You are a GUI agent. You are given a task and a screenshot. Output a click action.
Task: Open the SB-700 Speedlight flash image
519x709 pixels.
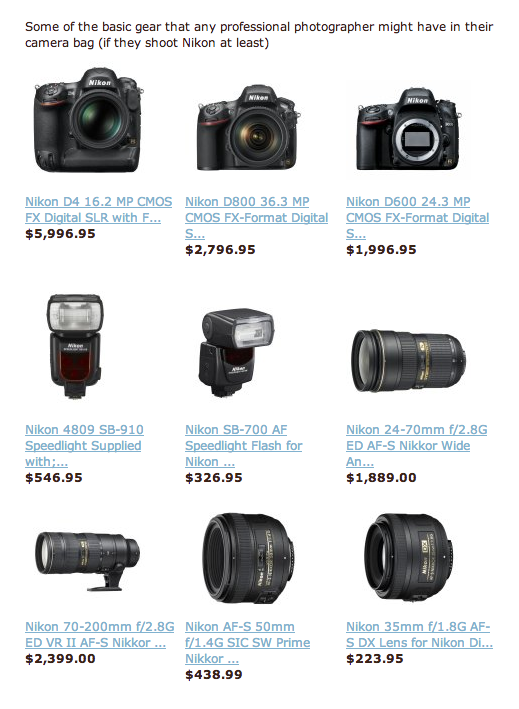pyautogui.click(x=236, y=353)
